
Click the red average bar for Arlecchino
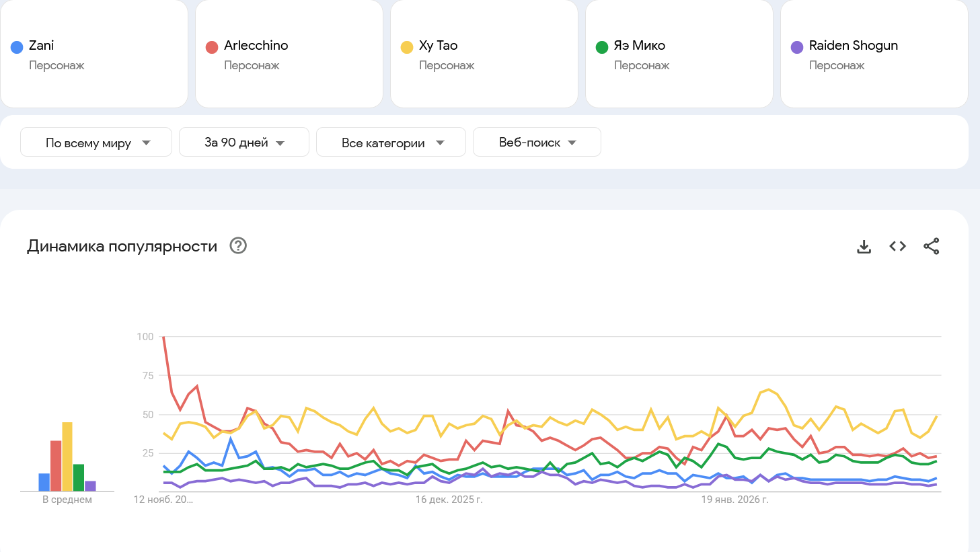click(x=56, y=466)
